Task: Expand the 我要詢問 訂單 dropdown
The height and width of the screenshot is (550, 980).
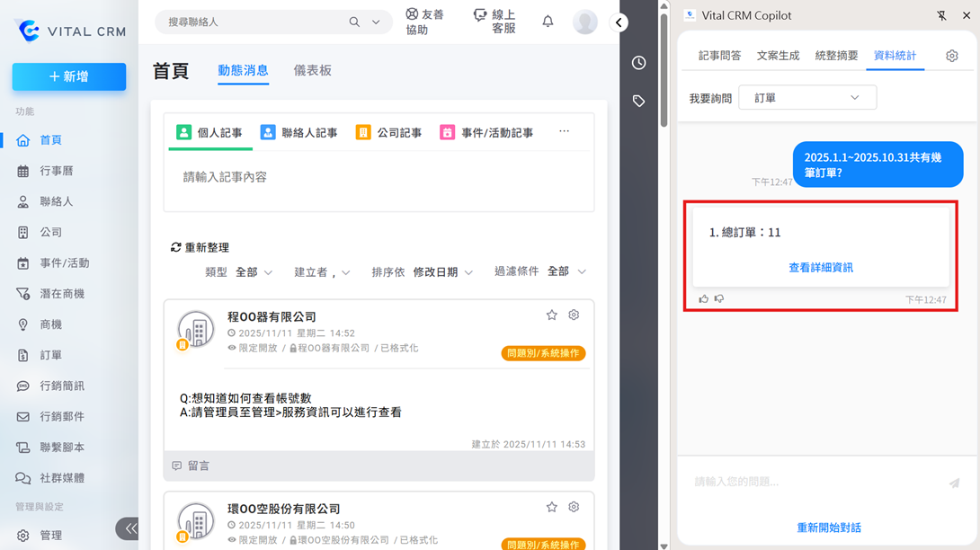Action: (806, 98)
